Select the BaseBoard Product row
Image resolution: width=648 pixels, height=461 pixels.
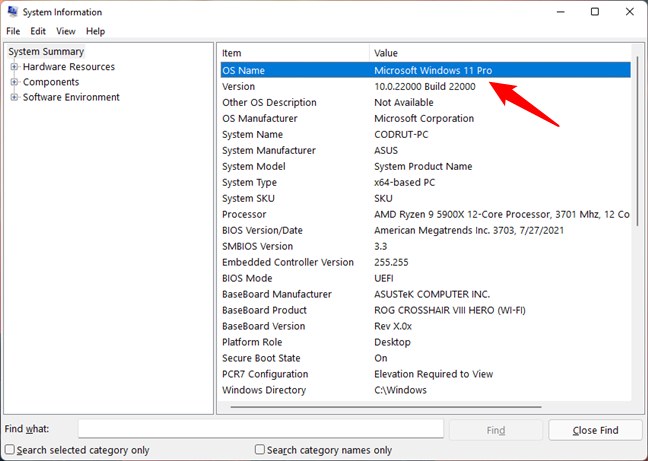tap(425, 310)
